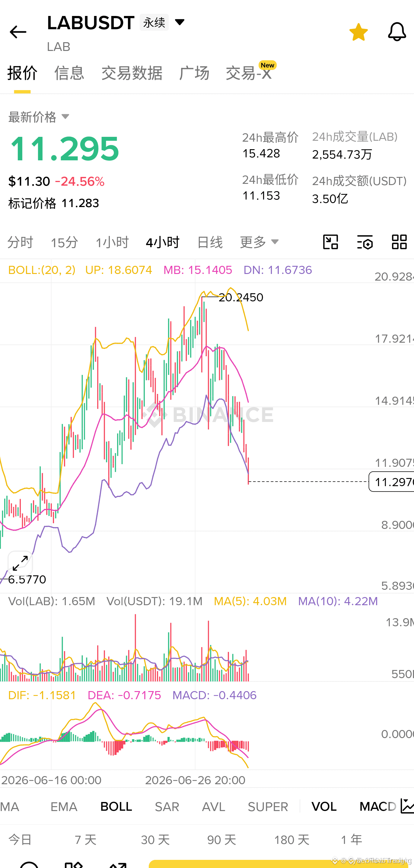Toggle the MACD sub-indicator

(378, 807)
